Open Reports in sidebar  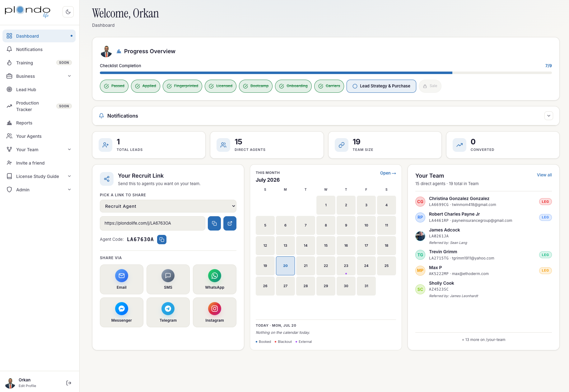(x=39, y=123)
